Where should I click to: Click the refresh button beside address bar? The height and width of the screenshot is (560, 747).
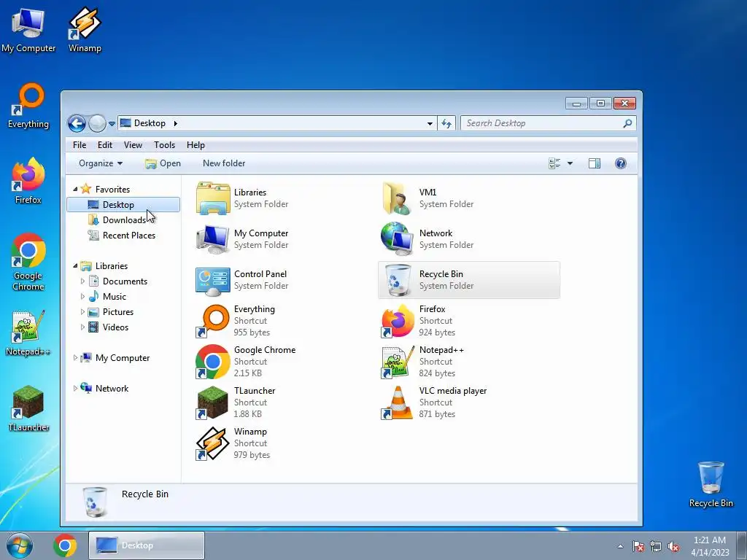click(446, 123)
